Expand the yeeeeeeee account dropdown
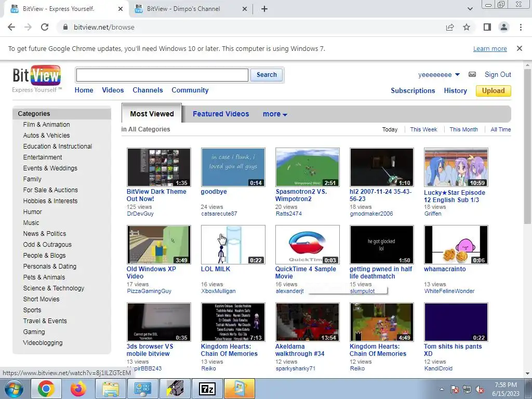Screen dimensions: 532x399 457,75
